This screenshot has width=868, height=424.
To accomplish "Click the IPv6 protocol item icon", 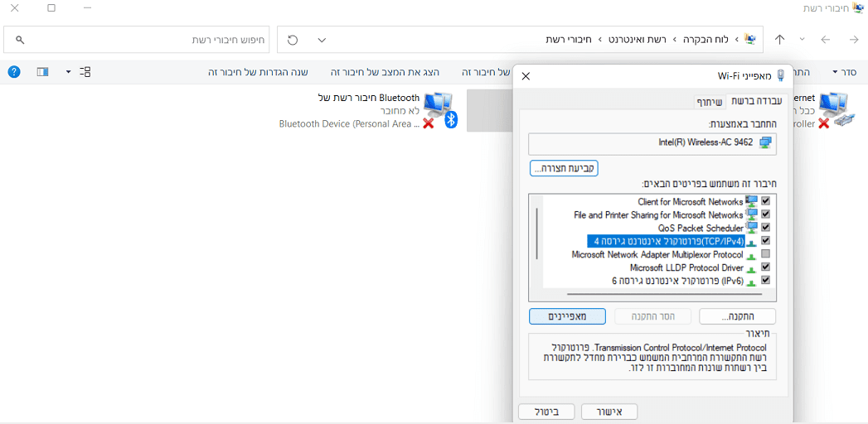I will (x=751, y=282).
